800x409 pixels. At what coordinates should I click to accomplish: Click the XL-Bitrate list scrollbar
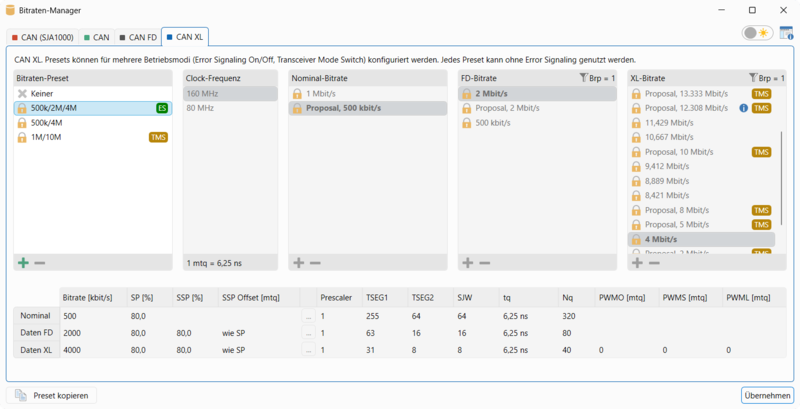[x=781, y=179]
